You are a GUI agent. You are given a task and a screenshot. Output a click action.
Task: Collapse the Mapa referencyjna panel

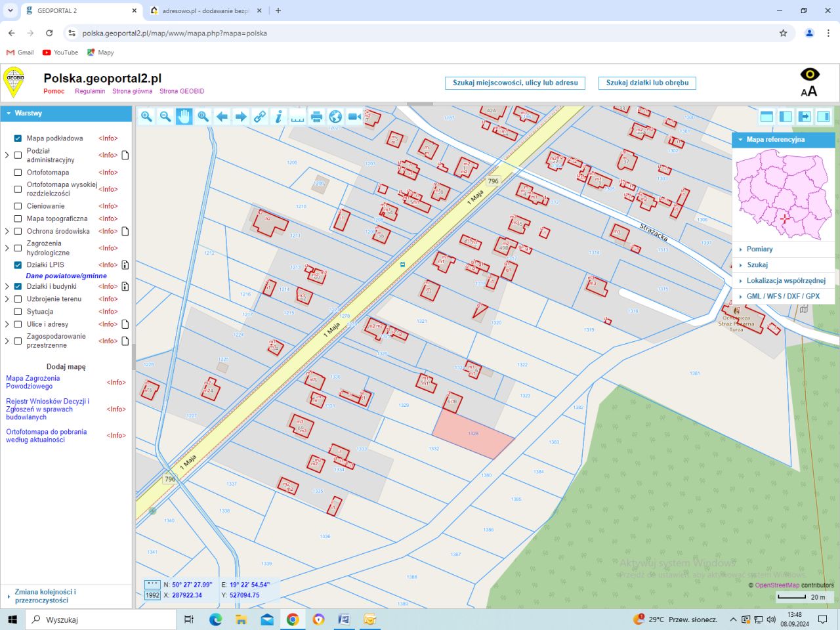click(784, 140)
